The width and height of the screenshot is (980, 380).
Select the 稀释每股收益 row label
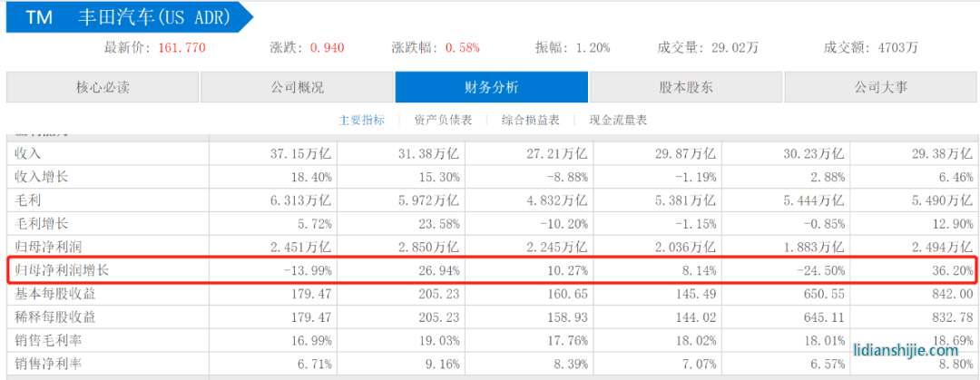tap(54, 317)
